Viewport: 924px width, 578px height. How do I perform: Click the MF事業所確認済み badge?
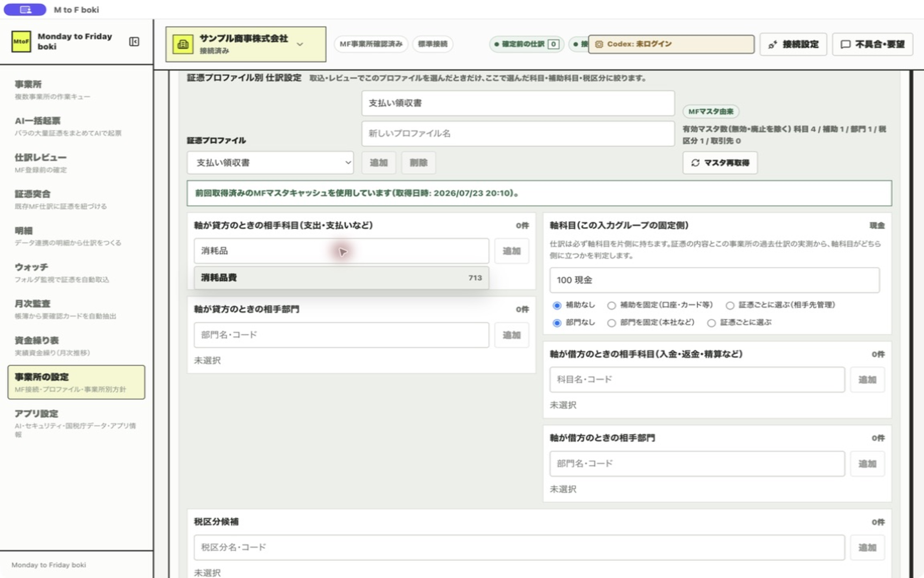[x=371, y=44]
